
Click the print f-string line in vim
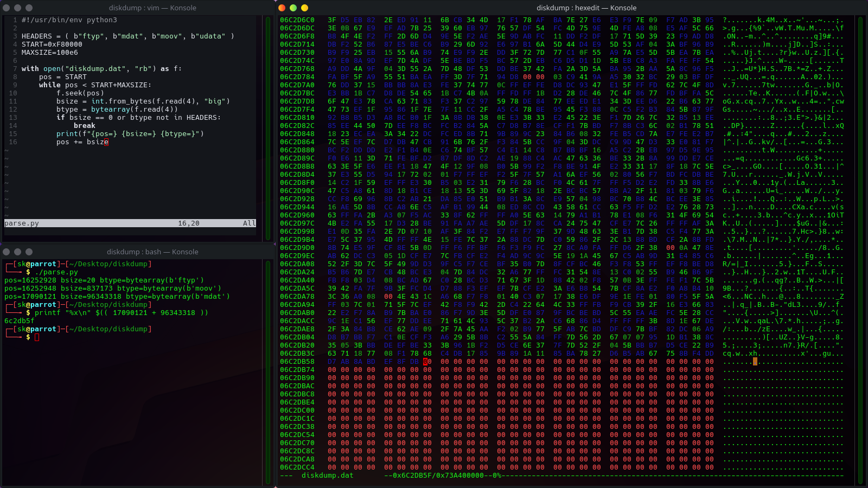(x=130, y=134)
